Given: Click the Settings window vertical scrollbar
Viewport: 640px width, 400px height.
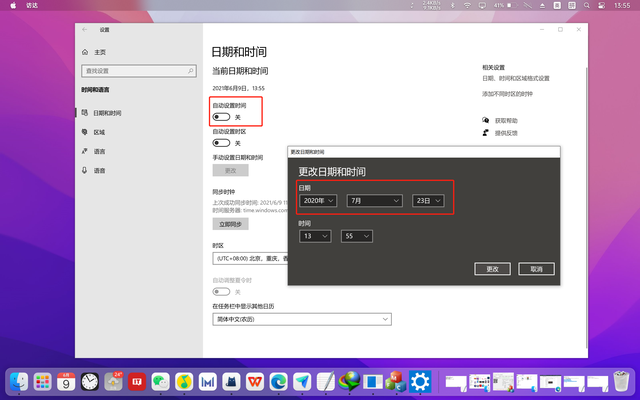Looking at the screenshot, I should point(587,208).
